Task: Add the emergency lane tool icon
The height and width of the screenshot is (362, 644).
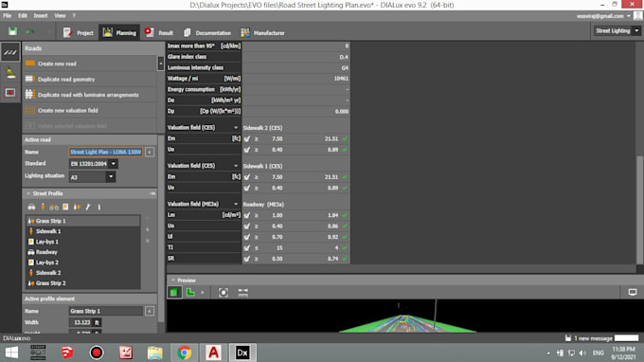Action: 88,208
